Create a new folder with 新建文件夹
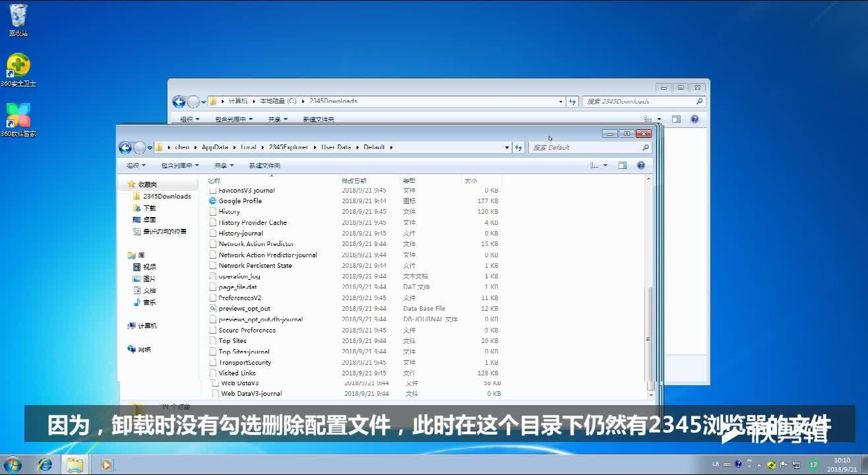 (264, 165)
